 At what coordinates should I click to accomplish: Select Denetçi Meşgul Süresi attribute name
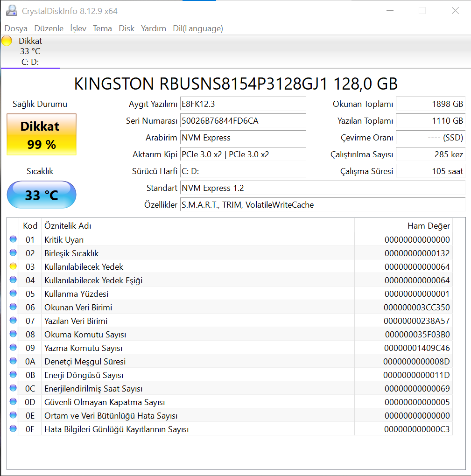[x=85, y=362]
